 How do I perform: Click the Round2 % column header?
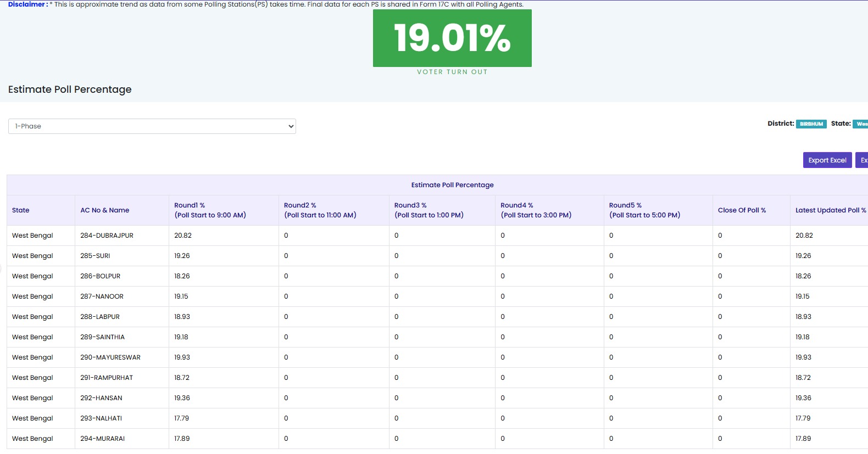(x=320, y=210)
